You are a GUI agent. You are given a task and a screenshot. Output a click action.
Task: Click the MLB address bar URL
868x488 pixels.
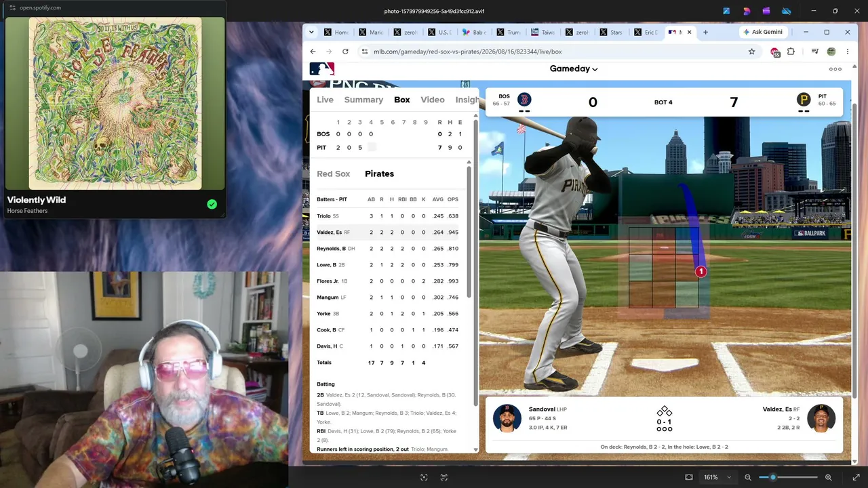coord(468,52)
